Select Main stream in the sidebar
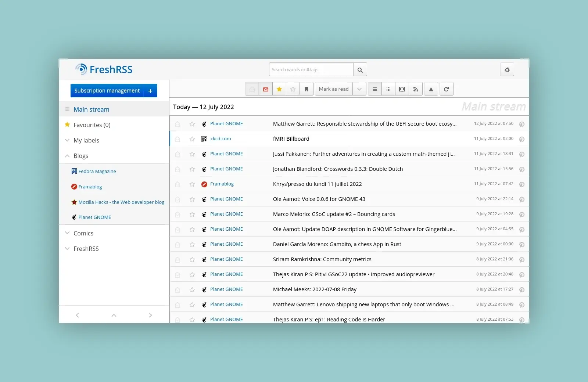Screen dimensions: 588x382 click(x=92, y=109)
